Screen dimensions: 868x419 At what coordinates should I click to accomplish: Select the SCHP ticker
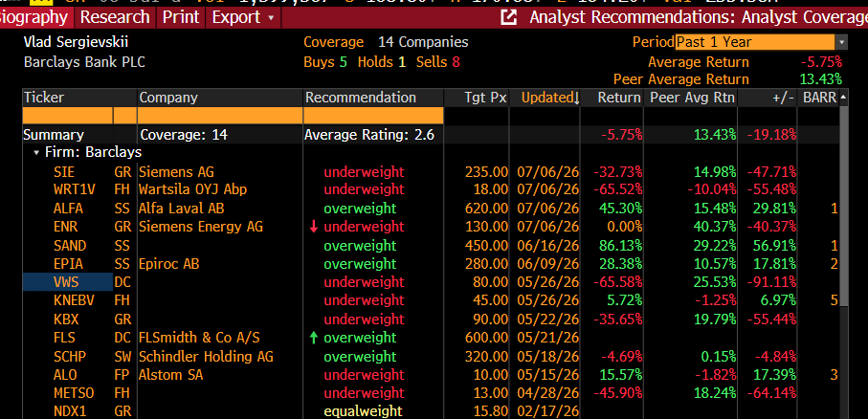pyautogui.click(x=70, y=356)
